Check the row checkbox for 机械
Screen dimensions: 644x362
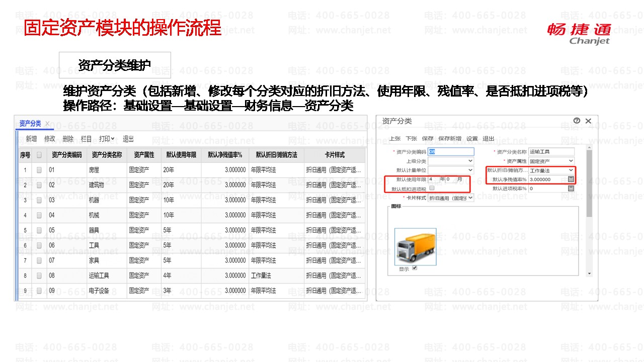[x=39, y=216]
